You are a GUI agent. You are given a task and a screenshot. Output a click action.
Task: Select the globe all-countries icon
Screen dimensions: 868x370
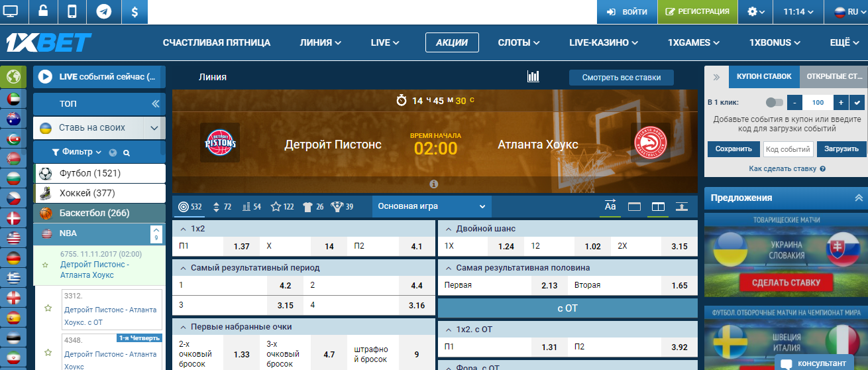[13, 78]
